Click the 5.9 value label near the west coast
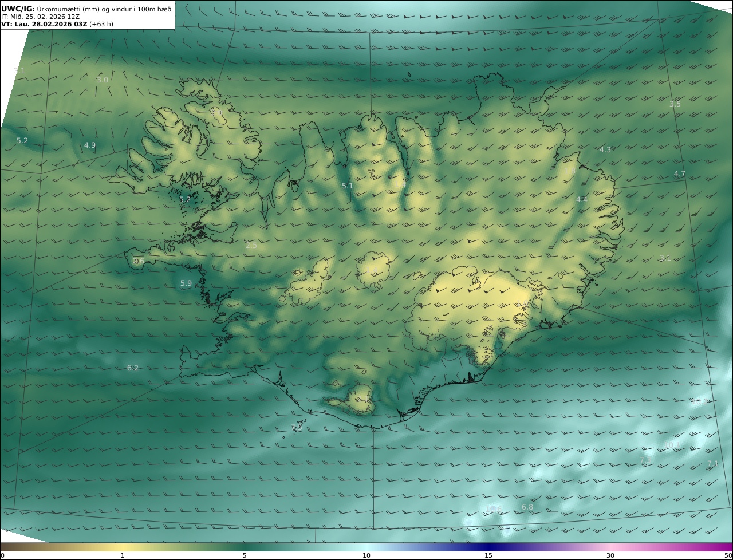Image resolution: width=733 pixels, height=560 pixels. [186, 283]
